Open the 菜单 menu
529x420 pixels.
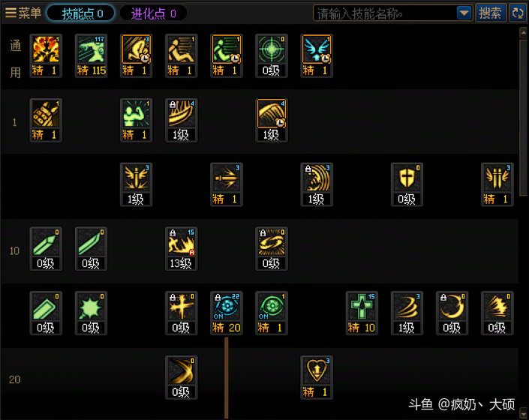click(23, 13)
